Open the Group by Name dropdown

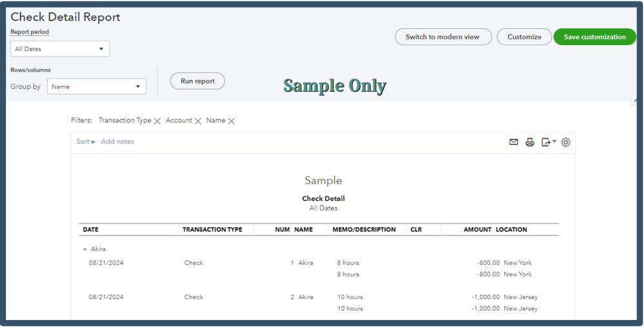[97, 86]
